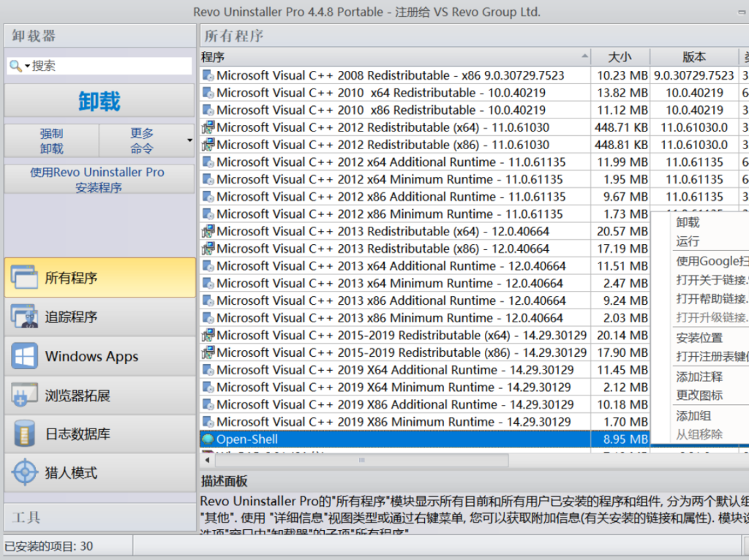This screenshot has height=560, width=749.
Task: Click icon of Visual C++ 2012 Redistributable (x64)
Action: tap(208, 127)
